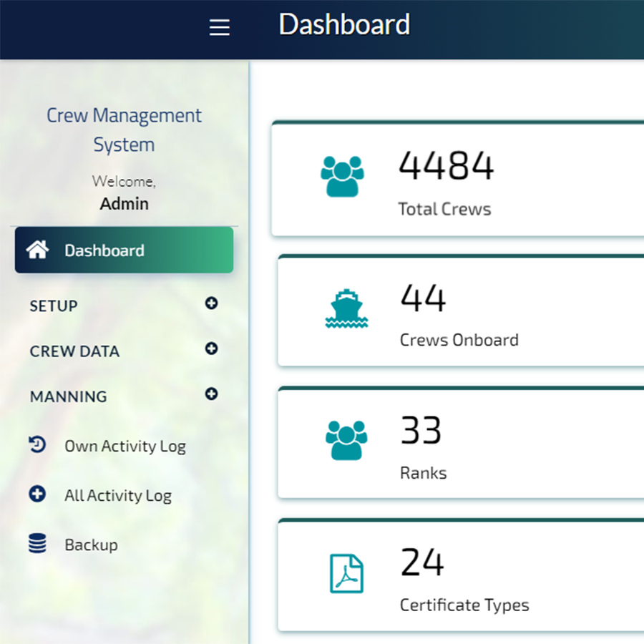Expand the SETUP menu plus icon
Image resolution: width=644 pixels, height=644 pixels.
point(211,303)
